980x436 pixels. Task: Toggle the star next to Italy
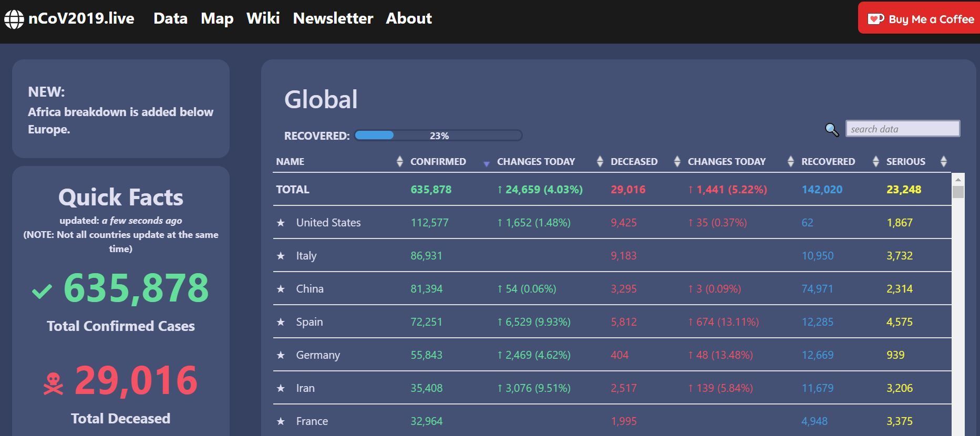click(281, 256)
